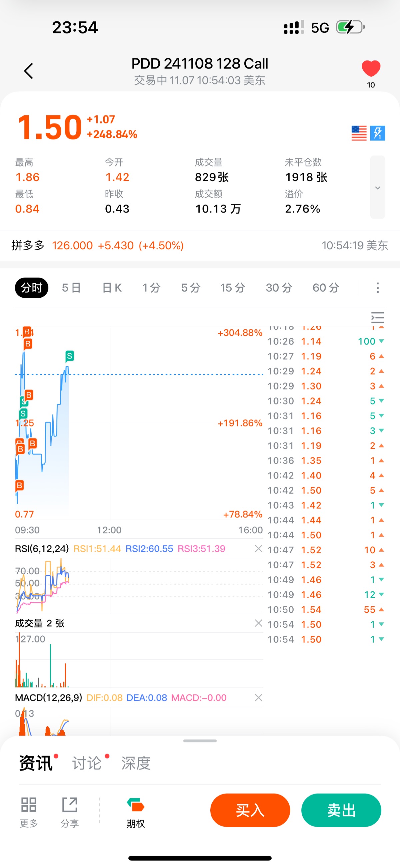Select the 分时 chart tab

click(32, 287)
